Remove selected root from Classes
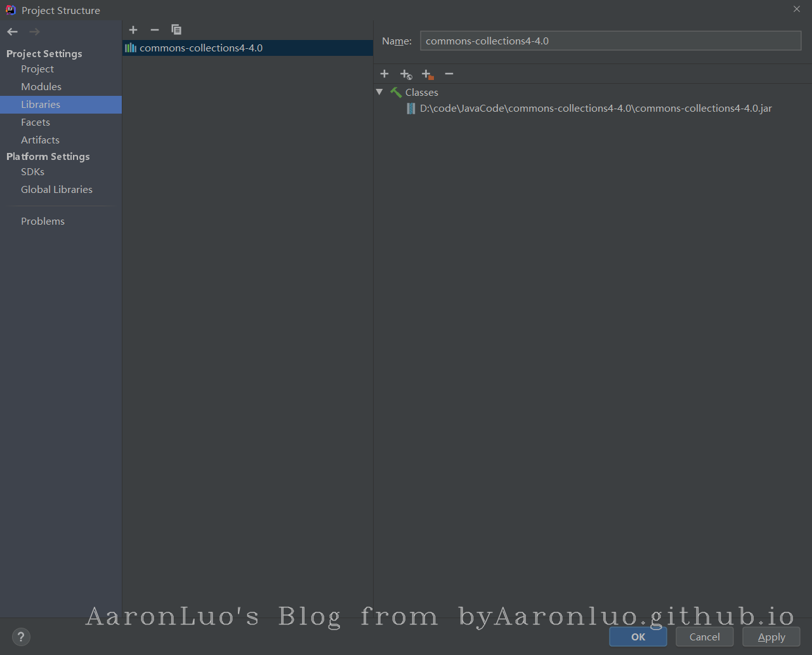 pos(449,74)
